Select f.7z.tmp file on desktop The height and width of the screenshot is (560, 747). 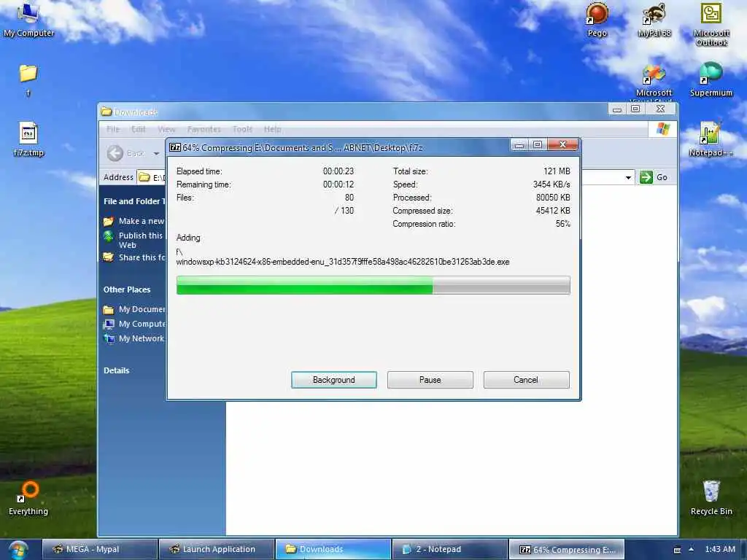[28, 139]
